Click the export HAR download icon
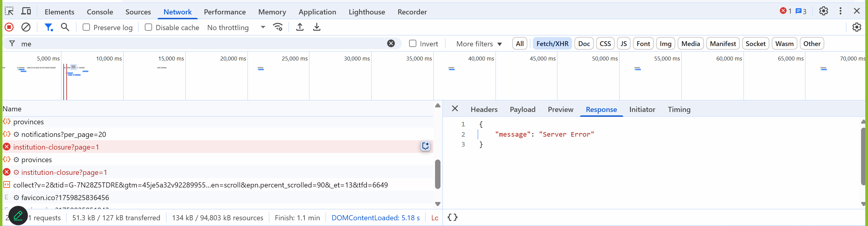Screen dimensions: 868x226 (316, 27)
